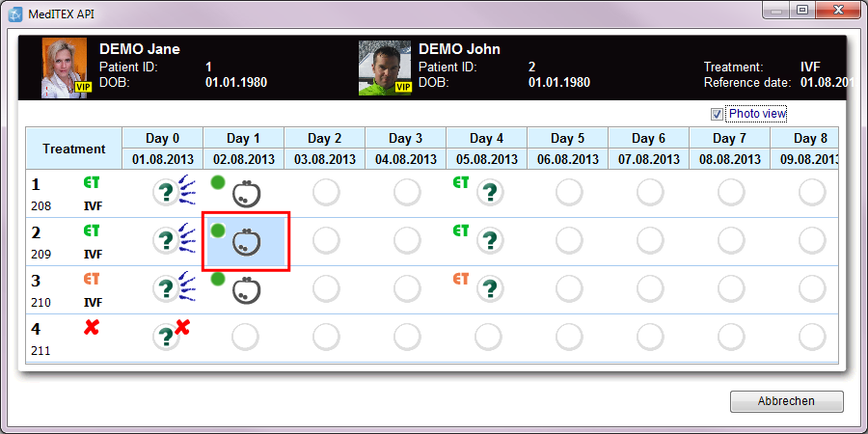The height and width of the screenshot is (434, 868).
Task: Select empty circle for treatment 3 Day 7
Action: tap(731, 289)
